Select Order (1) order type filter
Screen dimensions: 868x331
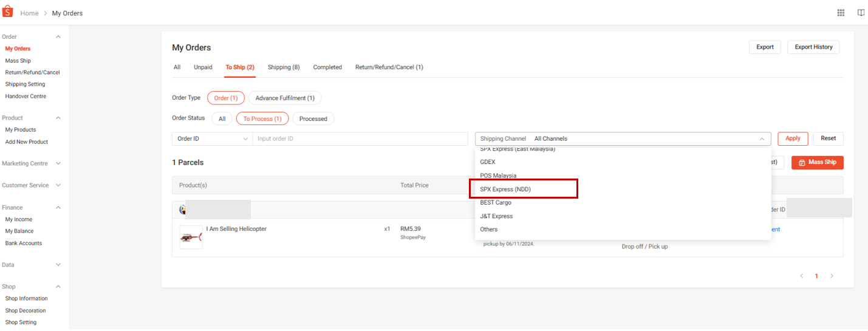[225, 98]
